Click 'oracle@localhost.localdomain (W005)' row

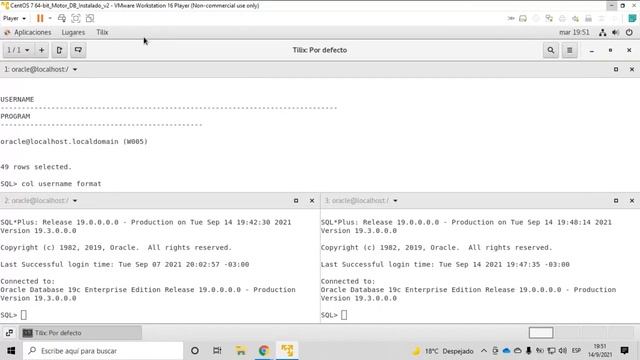click(x=74, y=142)
